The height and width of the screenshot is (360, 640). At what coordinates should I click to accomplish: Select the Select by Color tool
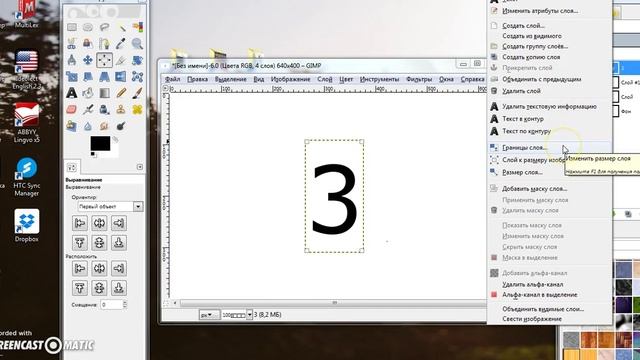[x=138, y=27]
